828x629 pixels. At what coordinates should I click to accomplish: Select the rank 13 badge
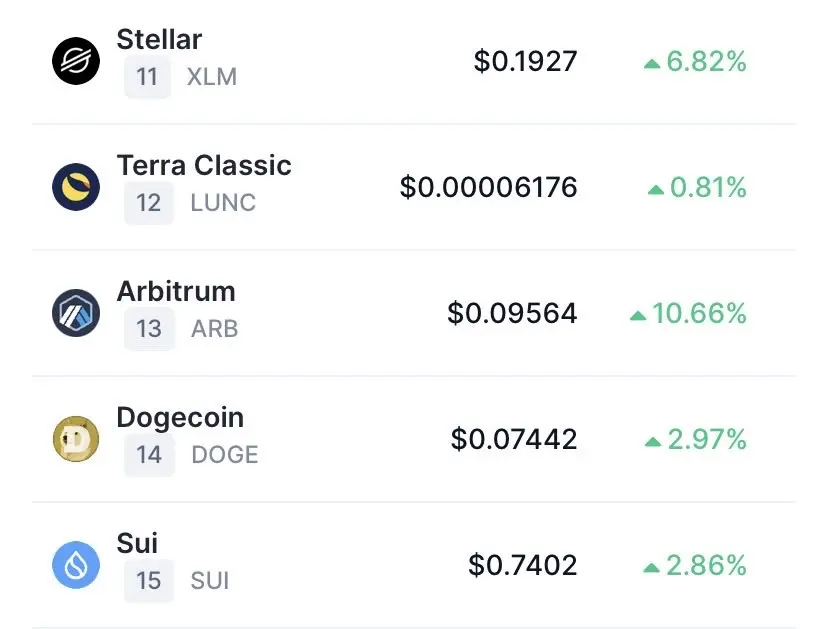[x=149, y=329]
